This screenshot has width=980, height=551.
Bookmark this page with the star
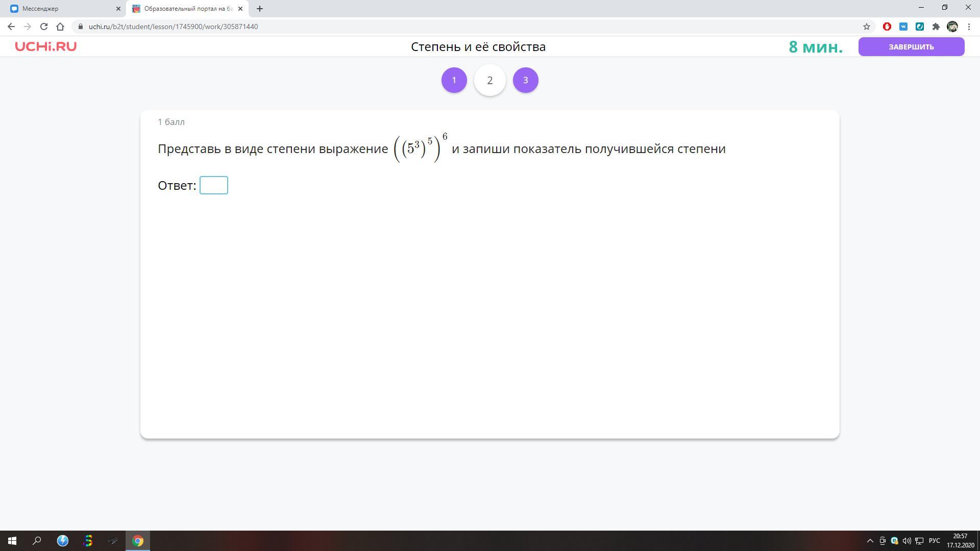click(867, 27)
